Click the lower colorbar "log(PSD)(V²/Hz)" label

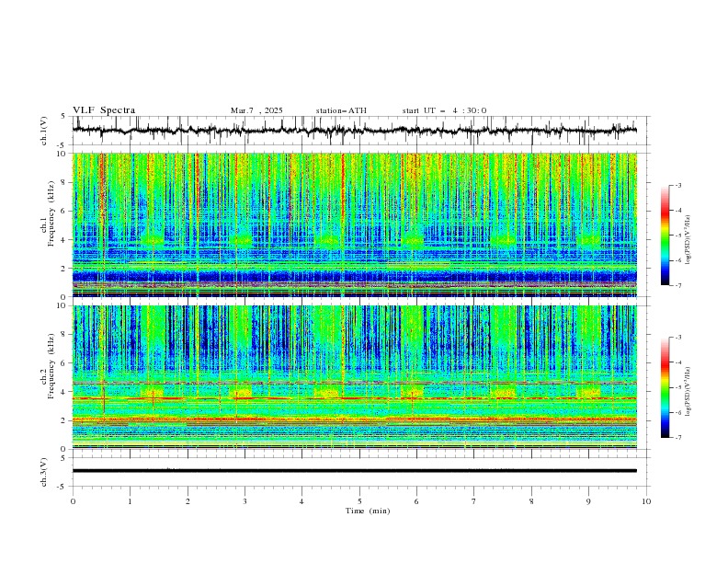pyautogui.click(x=688, y=391)
